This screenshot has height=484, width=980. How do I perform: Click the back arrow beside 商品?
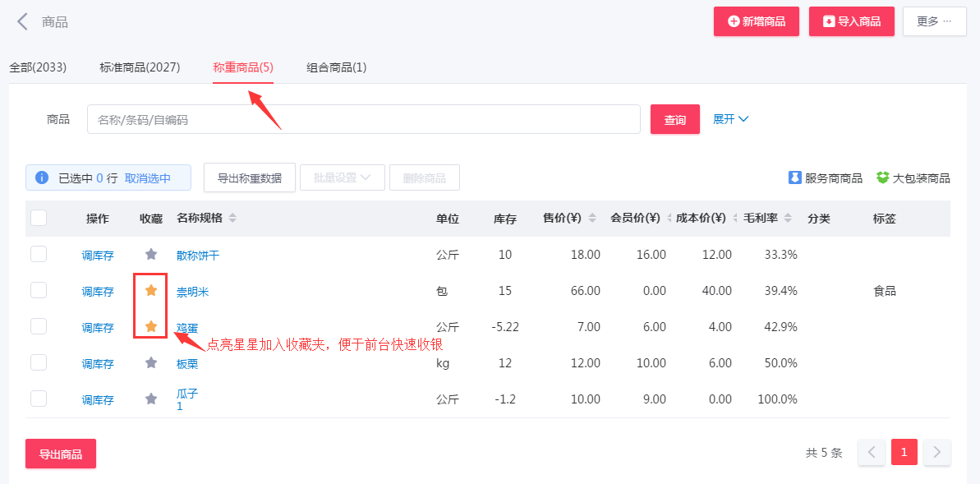coord(23,22)
